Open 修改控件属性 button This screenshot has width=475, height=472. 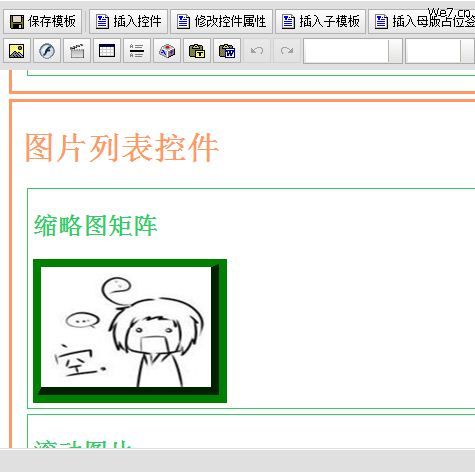222,22
